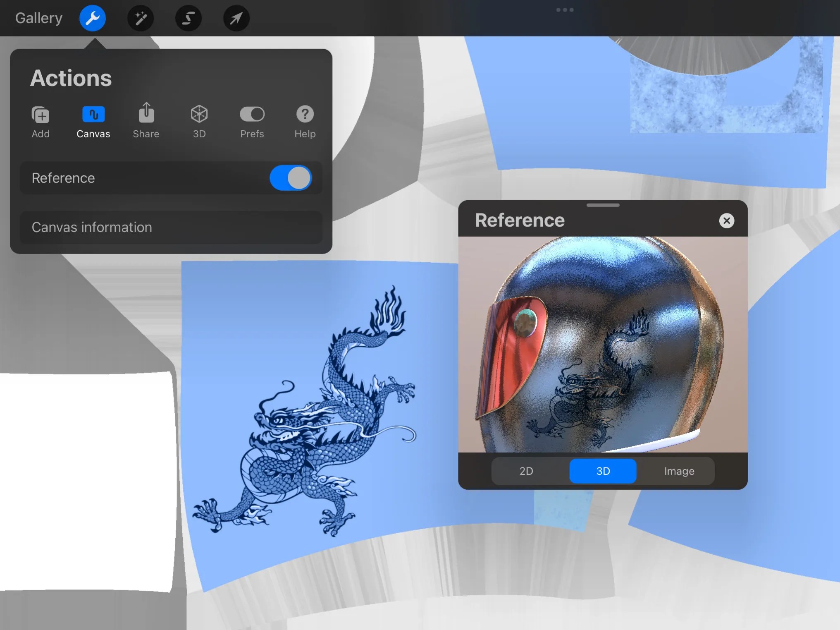Open Canvas information
Screen dimensions: 840x630
(171, 228)
